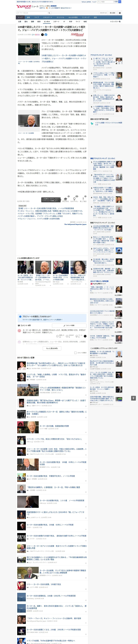Screen dimensions: 138x644
Task: Click the keyword search input field
Action: coord(32,13)
